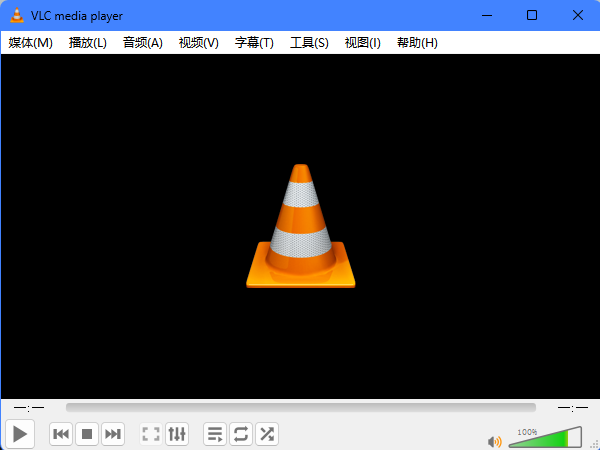The image size is (600, 450).
Task: Start playback with the Play button
Action: pos(20,434)
